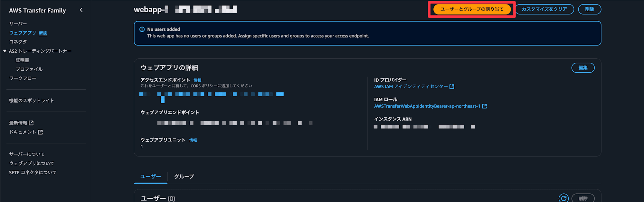Click 編集 in web app details
Viewport: 644px width, 202px height.
(583, 68)
